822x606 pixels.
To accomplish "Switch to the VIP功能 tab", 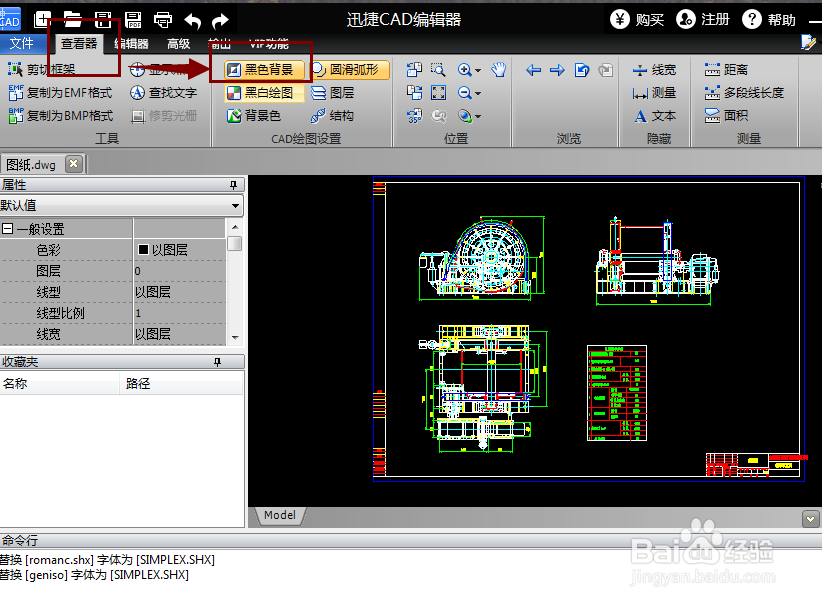I will coord(269,44).
